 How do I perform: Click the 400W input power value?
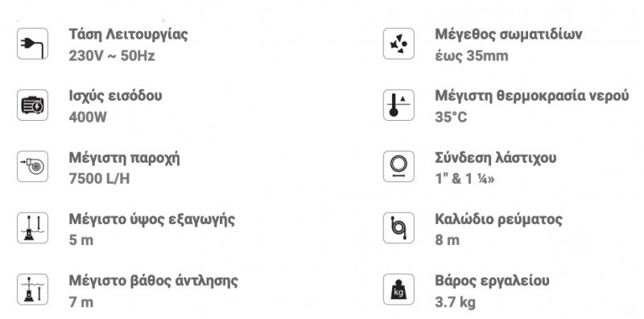coord(88,118)
